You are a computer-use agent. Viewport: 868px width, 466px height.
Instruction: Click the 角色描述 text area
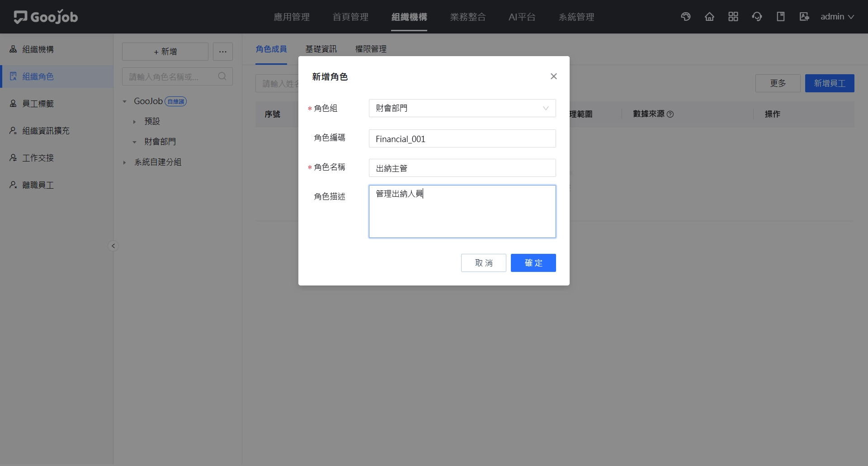(462, 211)
